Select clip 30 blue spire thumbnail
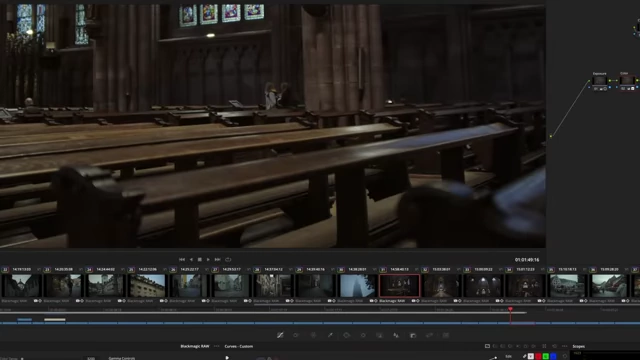This screenshot has width=640, height=360. [358, 285]
